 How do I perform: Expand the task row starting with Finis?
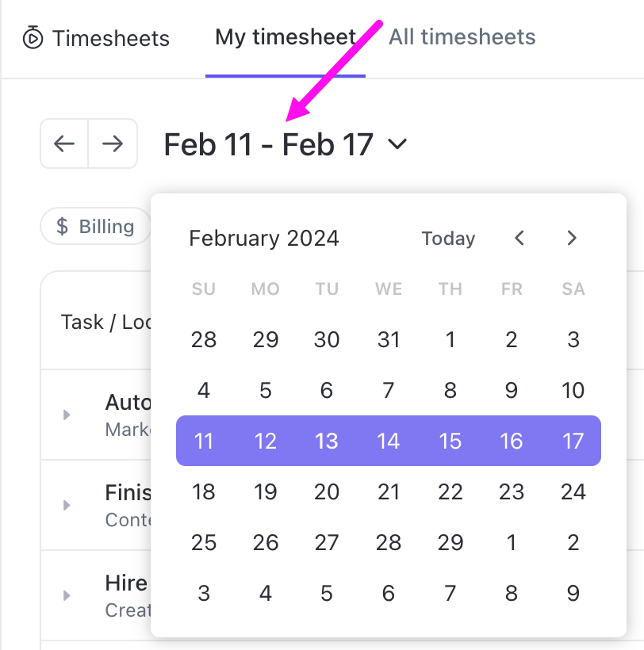67,505
